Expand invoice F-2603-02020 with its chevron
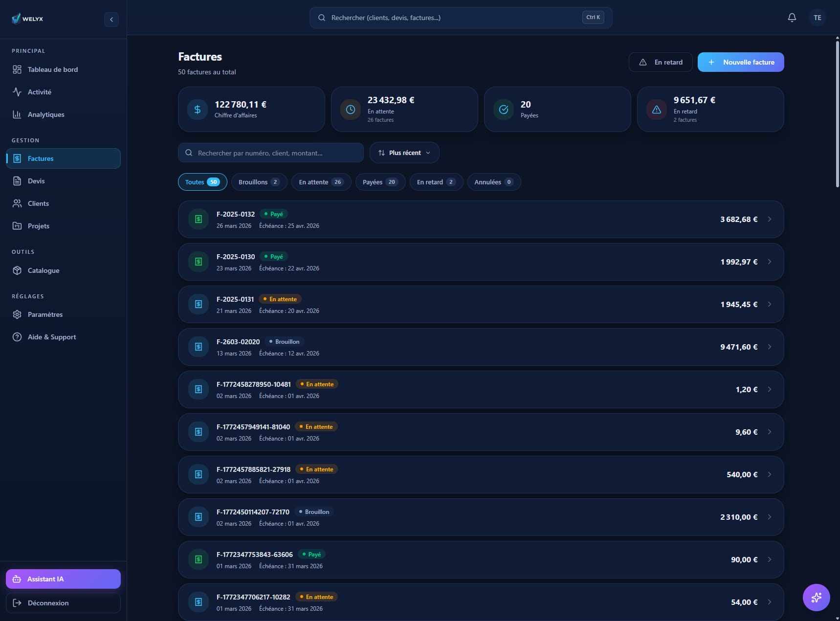 [770, 347]
